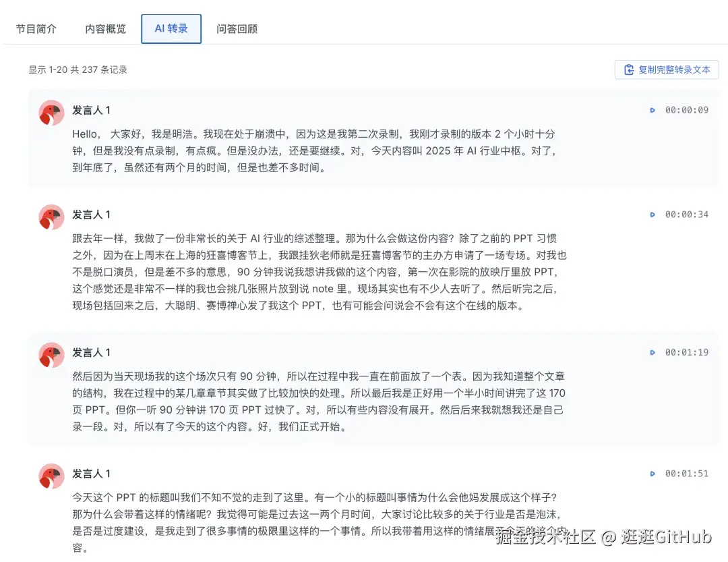Click the play icon next to 00:01:51
The width and height of the screenshot is (728, 562).
pos(653,473)
